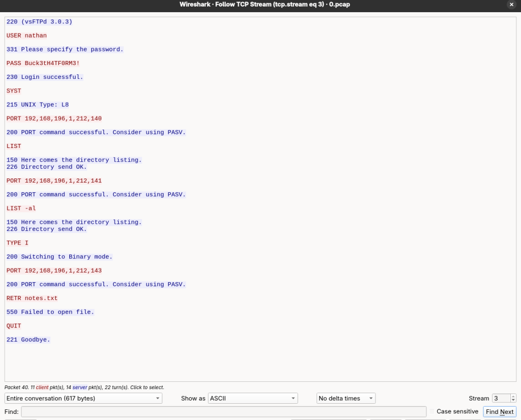Decrease the Stream number with down arrow
Viewport: 521px width, 420px height.
point(513,401)
